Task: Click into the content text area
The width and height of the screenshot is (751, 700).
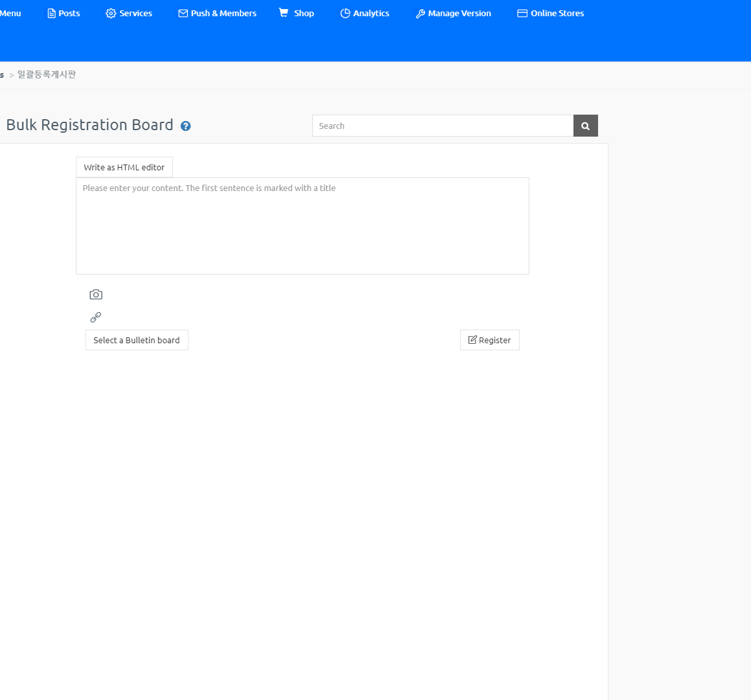Action: click(x=302, y=226)
